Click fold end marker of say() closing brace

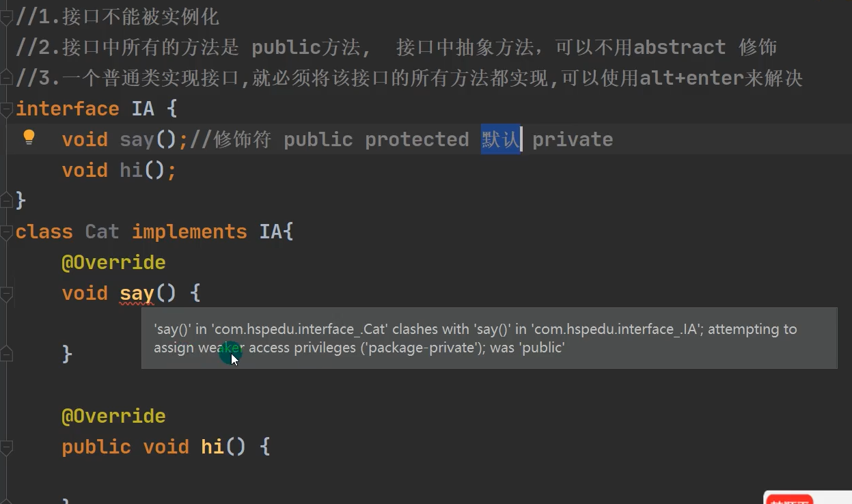click(6, 354)
